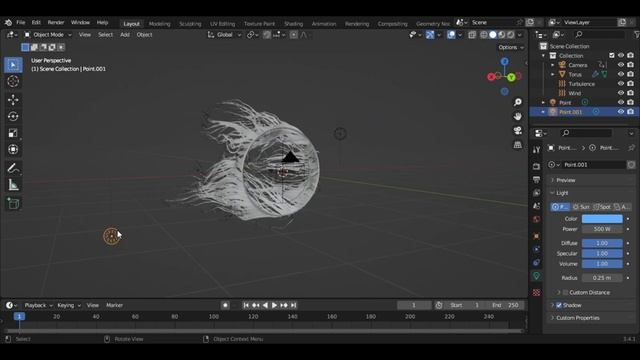Expand the Torus tree item
Viewport: 640px width, 360px height.
553,74
